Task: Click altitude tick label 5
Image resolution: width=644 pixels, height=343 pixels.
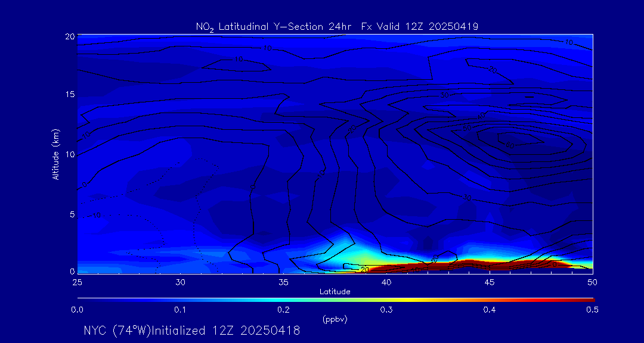Action: click(x=72, y=214)
